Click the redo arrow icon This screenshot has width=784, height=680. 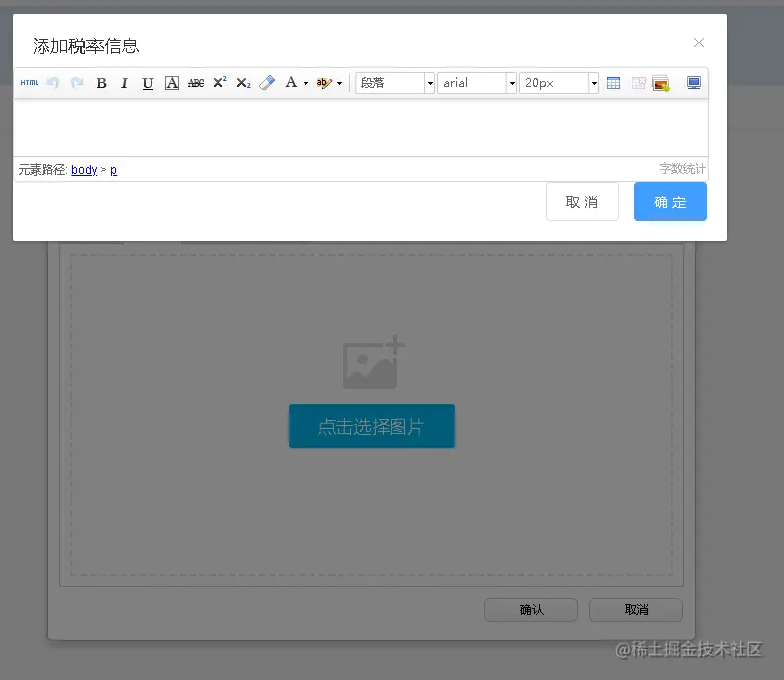click(77, 82)
